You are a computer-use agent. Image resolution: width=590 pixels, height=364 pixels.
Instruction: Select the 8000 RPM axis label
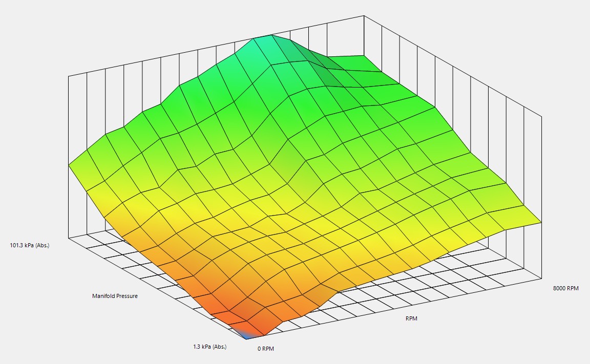565,288
